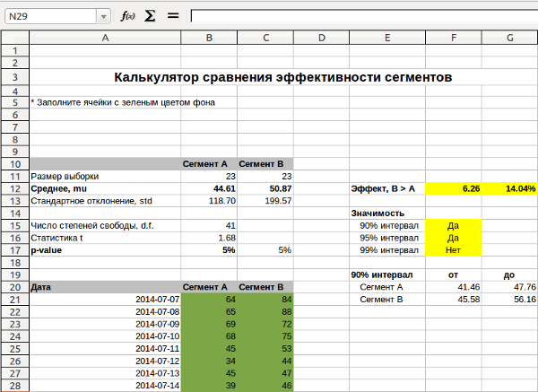Click yellow cell with 14.04%
538x392 pixels.
pyautogui.click(x=510, y=188)
